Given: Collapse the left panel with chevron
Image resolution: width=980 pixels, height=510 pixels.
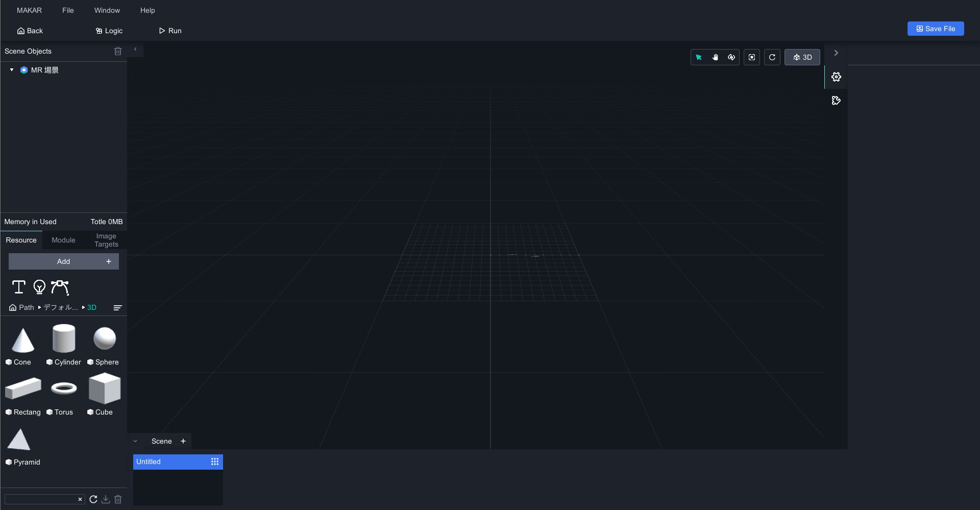Looking at the screenshot, I should pyautogui.click(x=135, y=50).
